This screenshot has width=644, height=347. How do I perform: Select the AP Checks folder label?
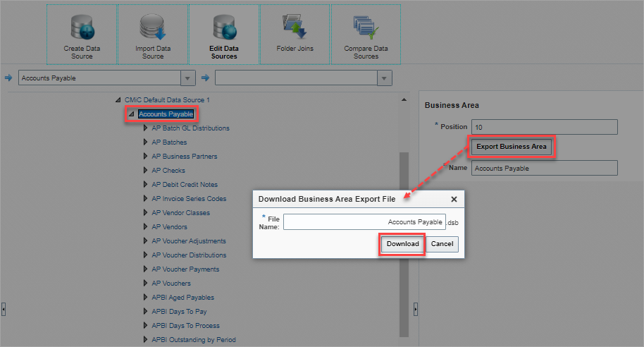click(168, 170)
